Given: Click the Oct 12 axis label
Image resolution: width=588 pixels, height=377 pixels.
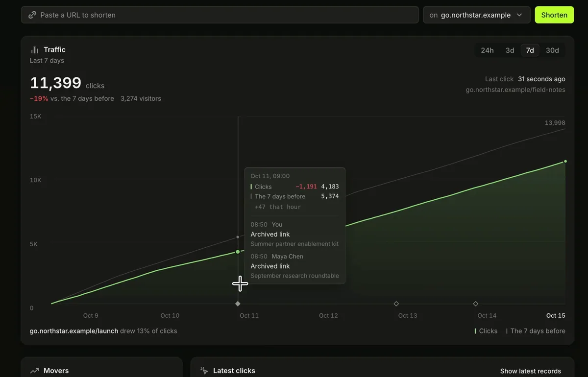Looking at the screenshot, I should point(328,315).
